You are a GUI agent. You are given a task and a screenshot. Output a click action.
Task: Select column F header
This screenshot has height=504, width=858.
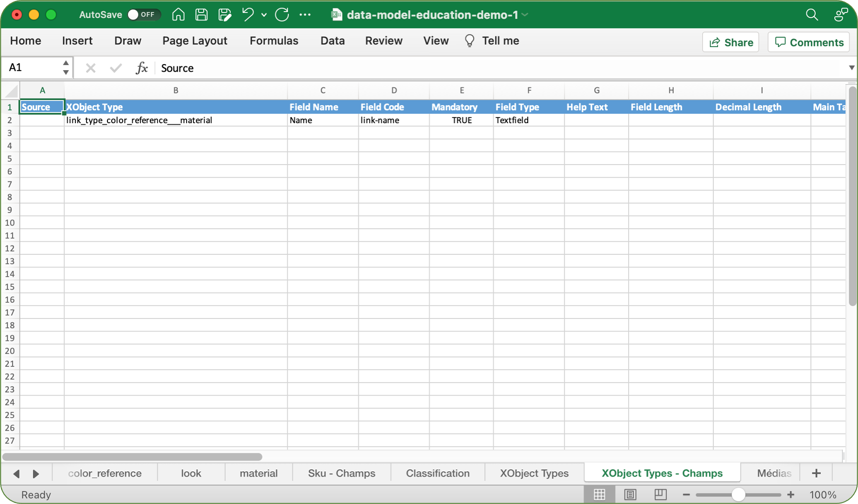529,90
